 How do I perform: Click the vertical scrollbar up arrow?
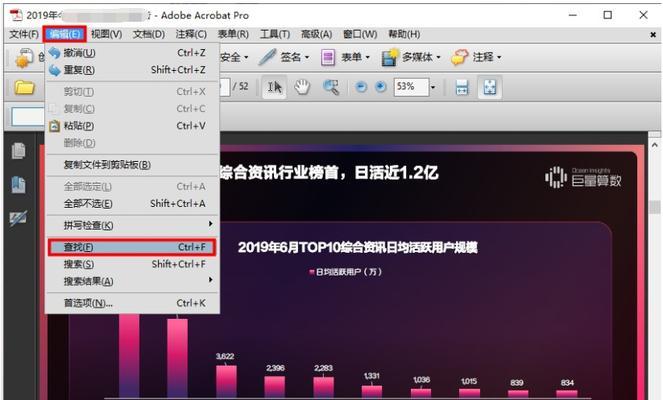tap(654, 145)
